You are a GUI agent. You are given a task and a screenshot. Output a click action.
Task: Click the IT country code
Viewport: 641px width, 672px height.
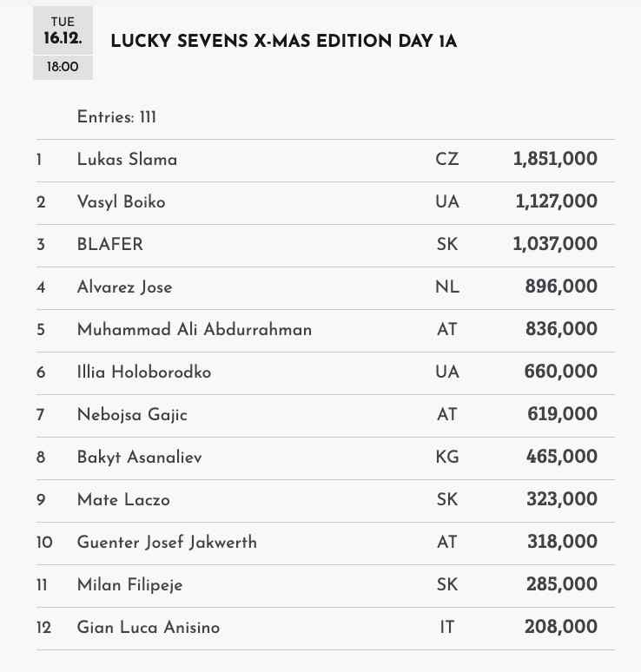tap(446, 628)
